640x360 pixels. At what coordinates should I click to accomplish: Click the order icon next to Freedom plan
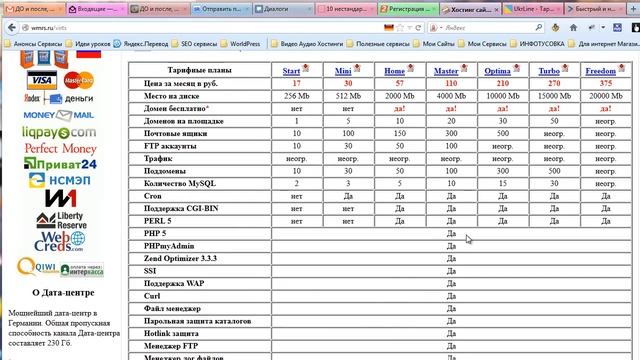click(x=621, y=68)
